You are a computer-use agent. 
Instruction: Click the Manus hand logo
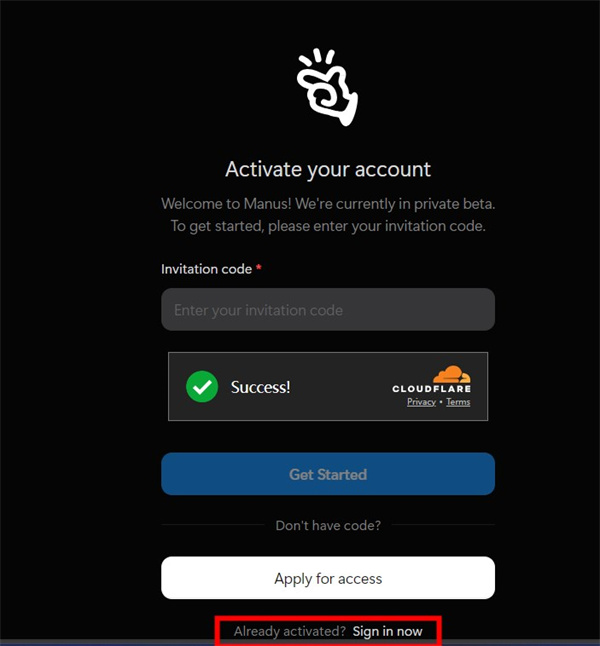[x=328, y=87]
